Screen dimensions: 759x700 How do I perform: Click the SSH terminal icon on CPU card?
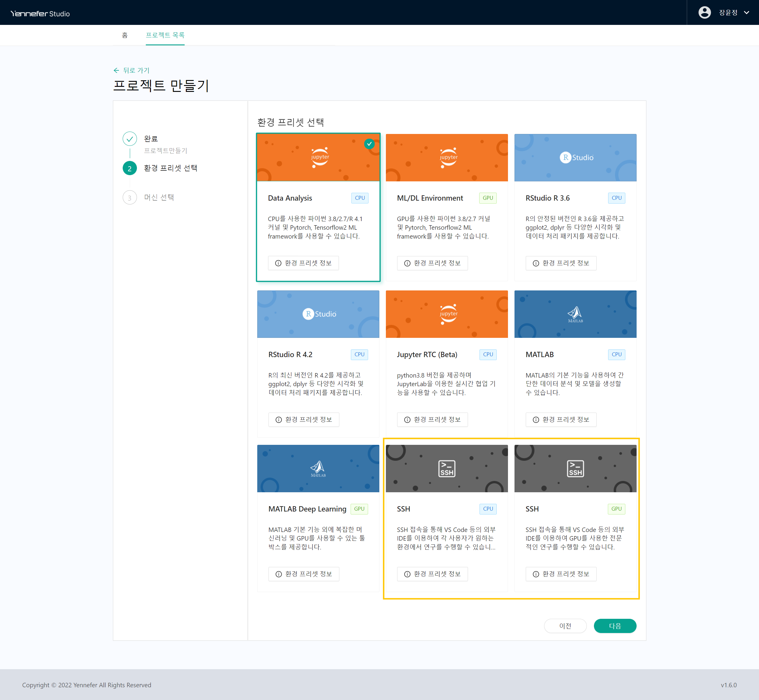coord(447,469)
